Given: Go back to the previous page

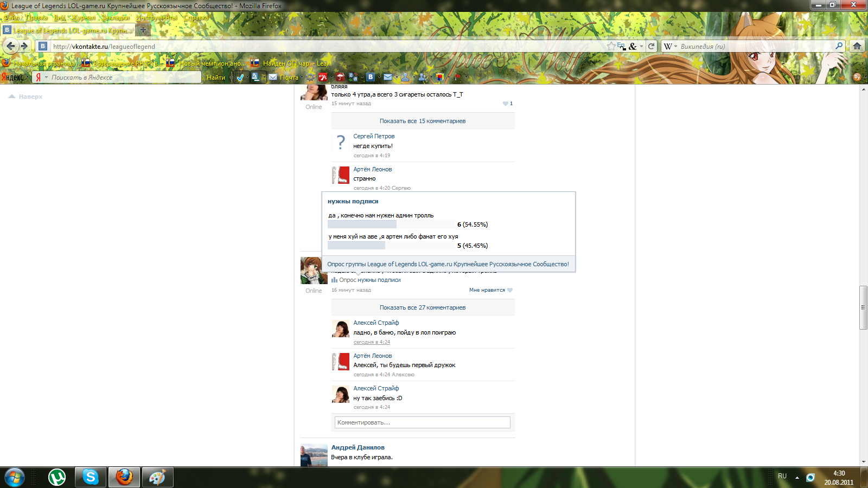Looking at the screenshot, I should [x=10, y=46].
